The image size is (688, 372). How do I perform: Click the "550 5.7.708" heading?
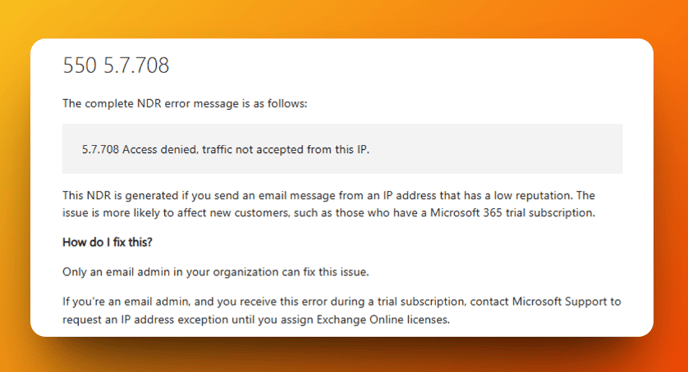point(116,65)
